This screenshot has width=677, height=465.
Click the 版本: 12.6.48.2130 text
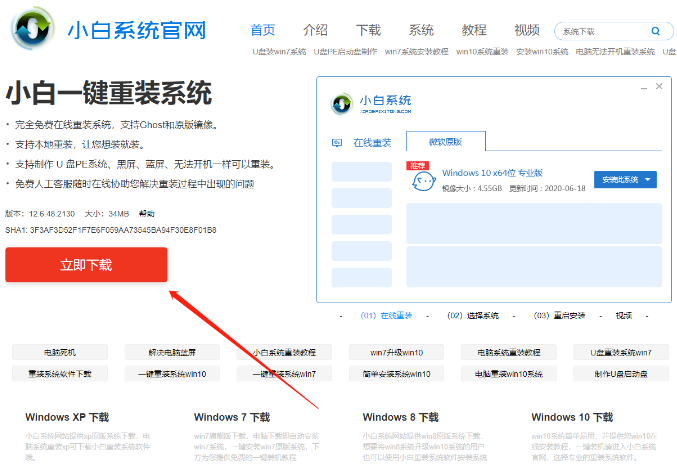tap(40, 213)
